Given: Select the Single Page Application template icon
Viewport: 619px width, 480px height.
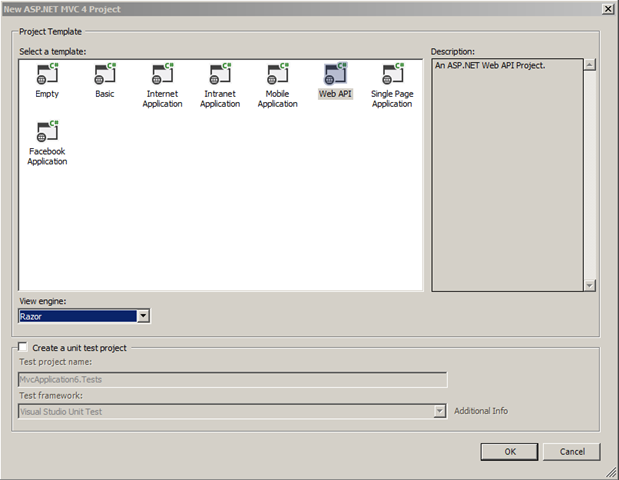Looking at the screenshot, I should (x=393, y=73).
